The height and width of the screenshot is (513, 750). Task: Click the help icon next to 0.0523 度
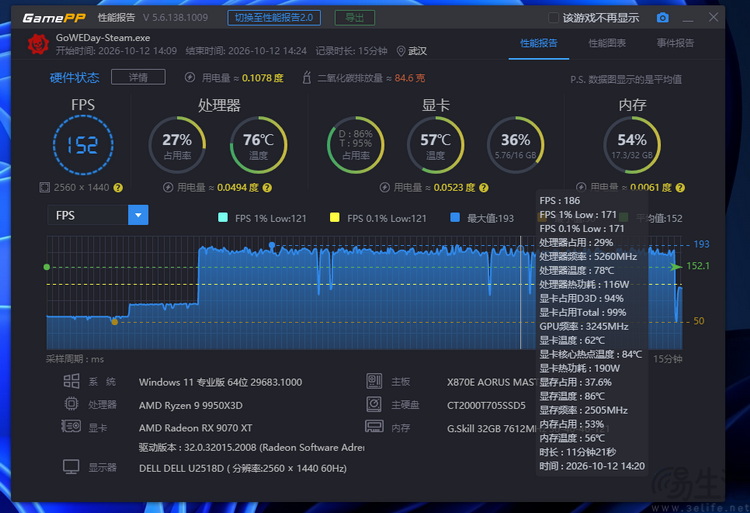pos(484,188)
